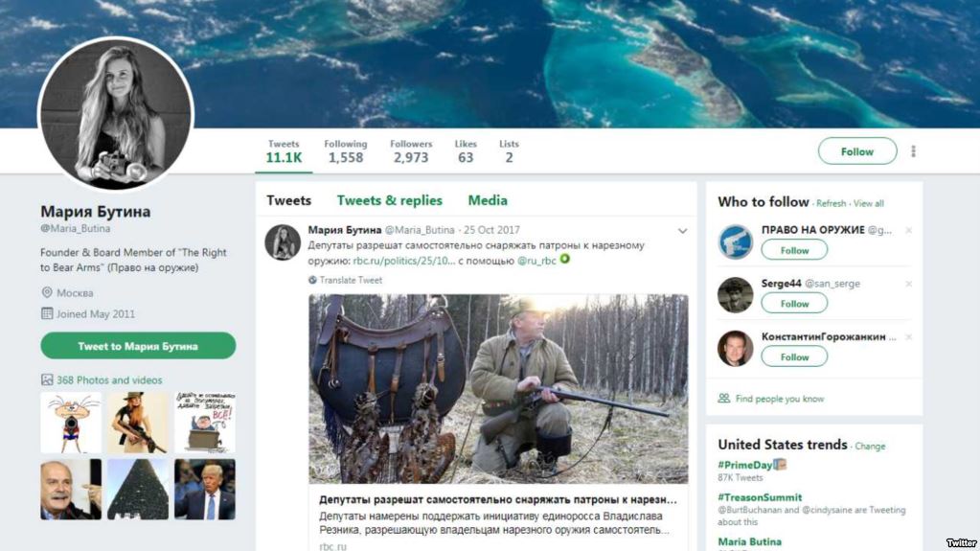Image resolution: width=980 pixels, height=551 pixels.
Task: Switch to the Tweets & replies tab
Action: coord(389,200)
